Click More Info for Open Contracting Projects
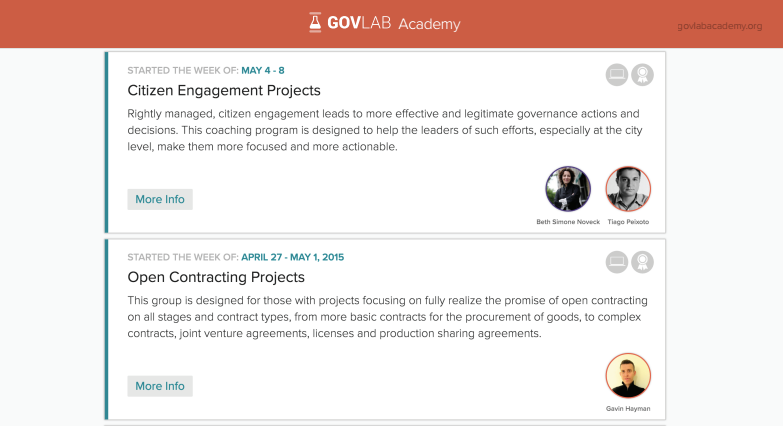The height and width of the screenshot is (426, 783). pos(160,386)
